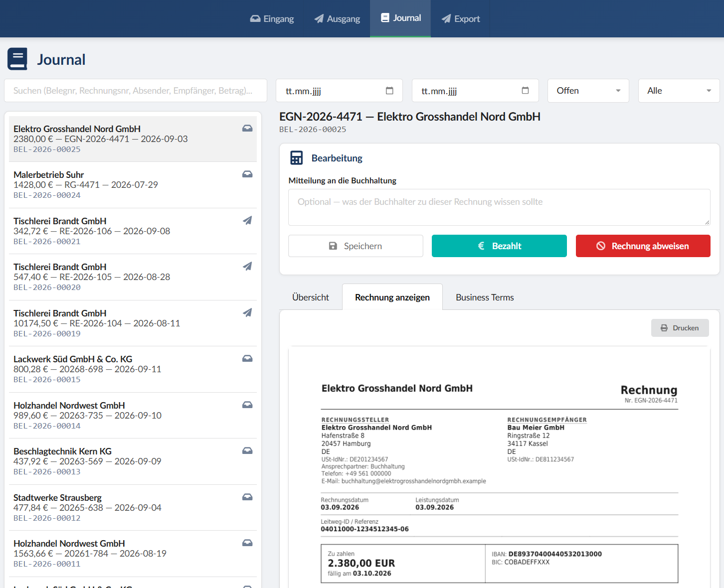The image size is (724, 588).
Task: Open the calendar picker of the second date field
Action: click(x=525, y=91)
